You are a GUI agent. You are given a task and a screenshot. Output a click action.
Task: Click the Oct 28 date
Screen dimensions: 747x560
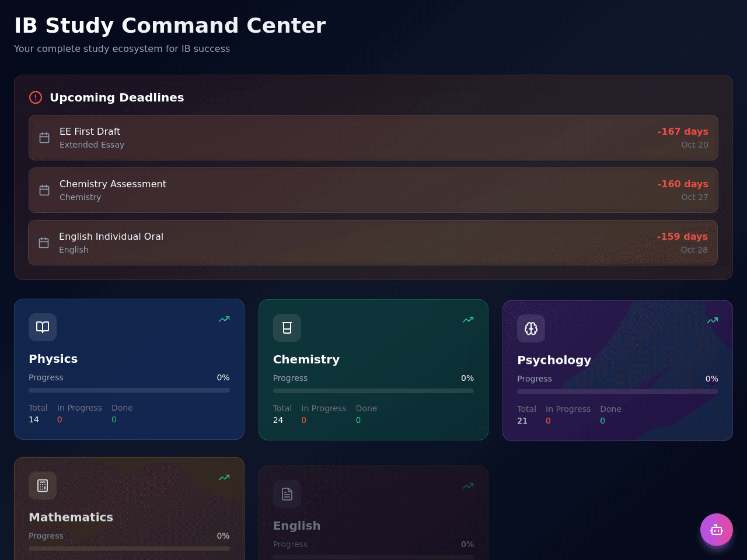pyautogui.click(x=694, y=250)
